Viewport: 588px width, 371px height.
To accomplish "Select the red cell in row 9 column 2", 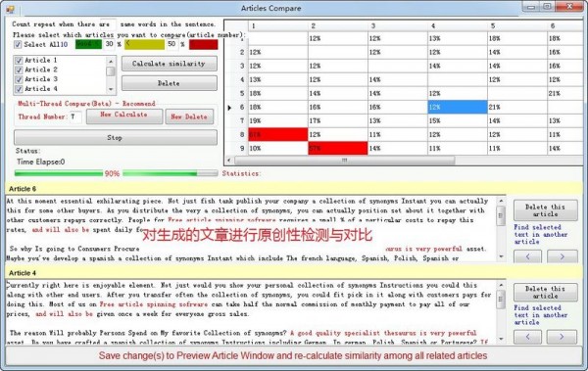I will coord(338,149).
